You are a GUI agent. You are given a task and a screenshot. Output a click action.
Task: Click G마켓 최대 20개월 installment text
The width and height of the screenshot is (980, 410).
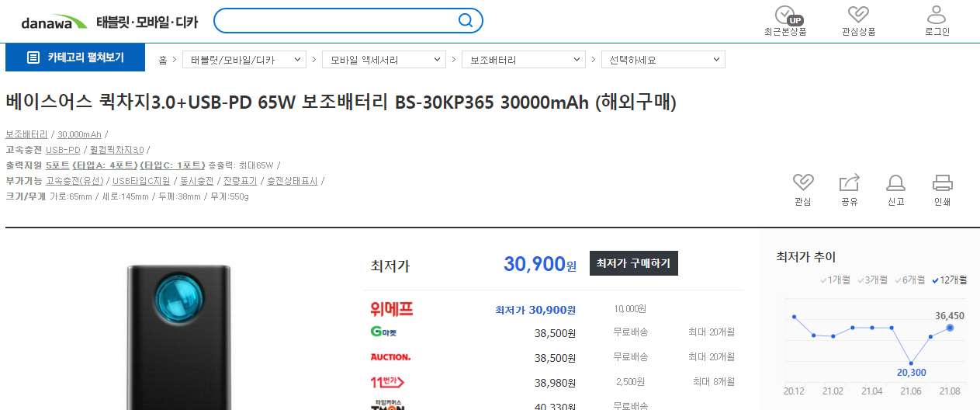[x=712, y=332]
